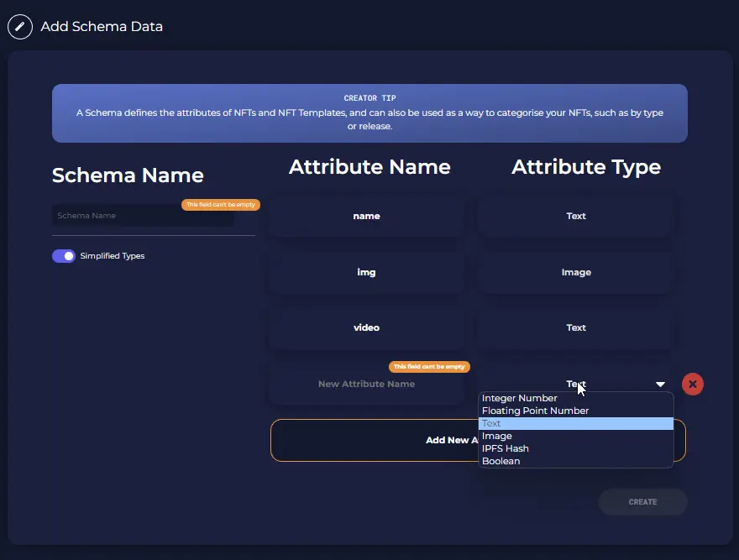Select IPFS Hash in the type list
Viewport: 739px width, 560px height.
coord(576,448)
